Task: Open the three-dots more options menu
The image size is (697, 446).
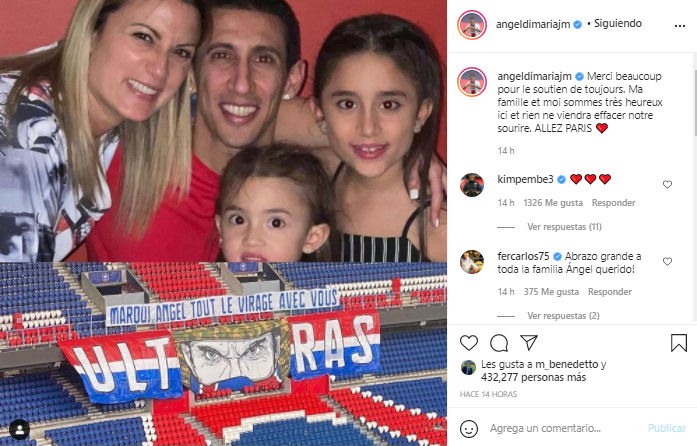Action: (x=680, y=26)
